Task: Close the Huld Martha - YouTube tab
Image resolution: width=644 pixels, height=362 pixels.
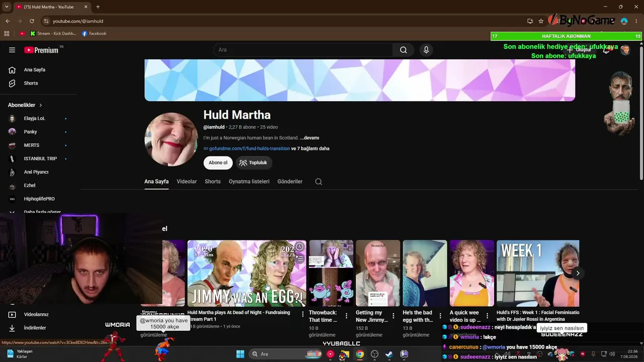Action: pyautogui.click(x=86, y=7)
